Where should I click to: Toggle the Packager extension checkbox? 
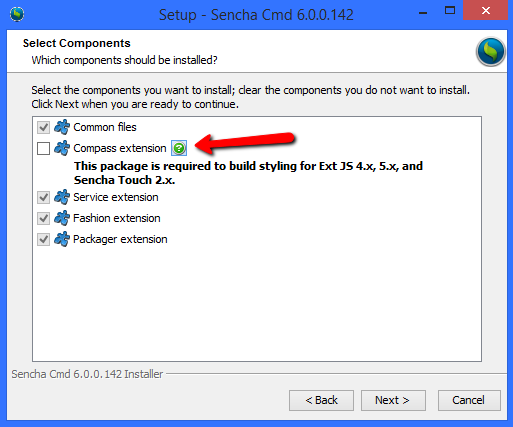click(43, 239)
